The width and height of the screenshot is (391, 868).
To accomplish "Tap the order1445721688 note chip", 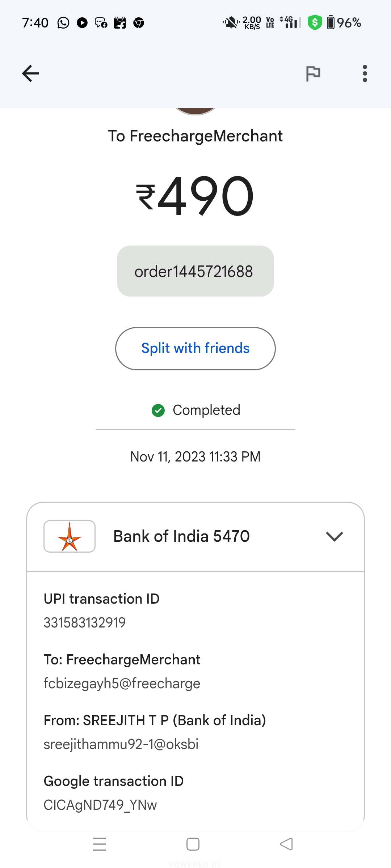I will click(x=195, y=271).
